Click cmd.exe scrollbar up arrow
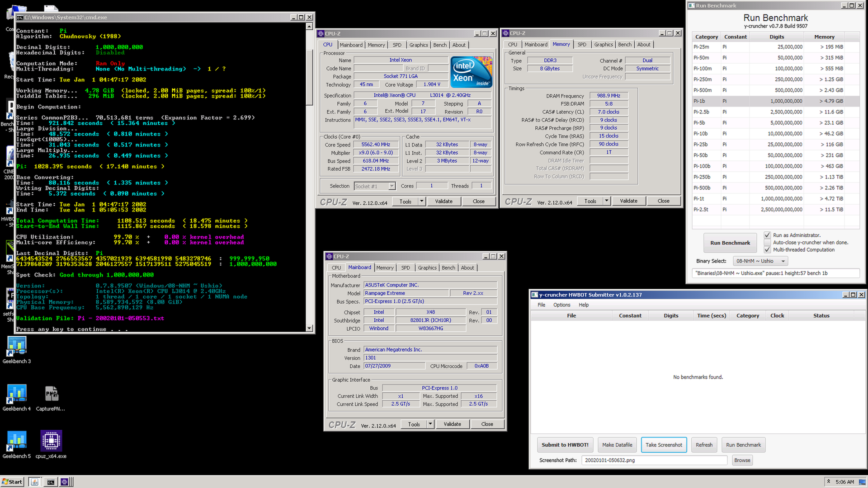Screen dimensions: 868x488 [x=310, y=26]
